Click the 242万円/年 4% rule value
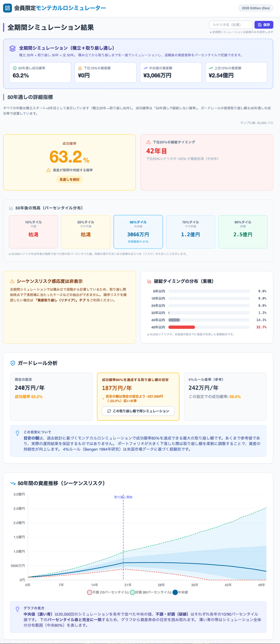Image resolution: width=280 pixels, height=644 pixels. click(x=204, y=388)
